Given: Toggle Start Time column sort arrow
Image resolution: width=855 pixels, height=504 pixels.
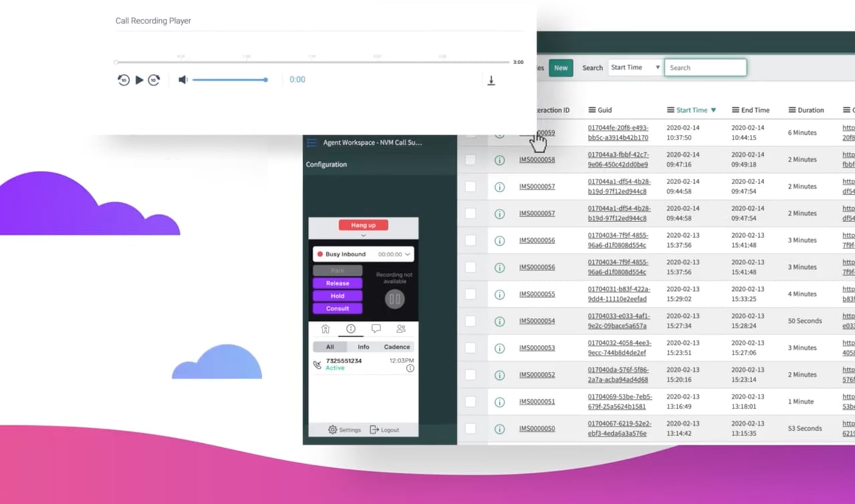Looking at the screenshot, I should click(x=714, y=109).
